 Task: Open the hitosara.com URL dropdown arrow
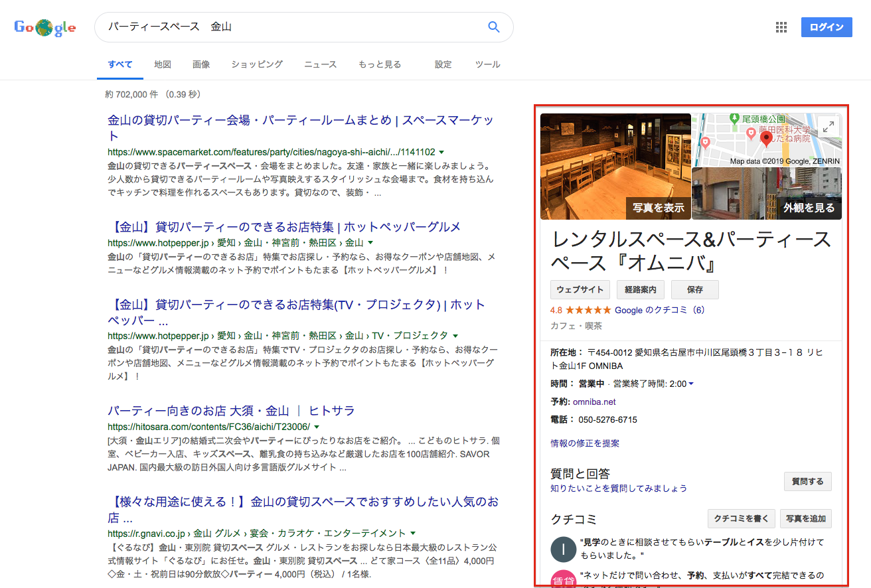point(317,426)
